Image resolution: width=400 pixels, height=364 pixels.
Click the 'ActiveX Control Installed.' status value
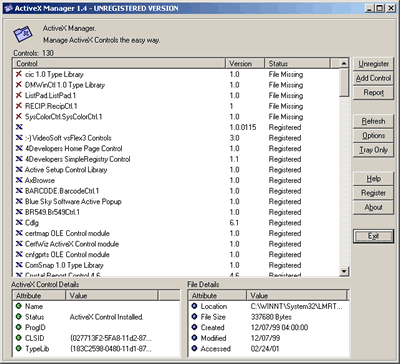[106, 317]
